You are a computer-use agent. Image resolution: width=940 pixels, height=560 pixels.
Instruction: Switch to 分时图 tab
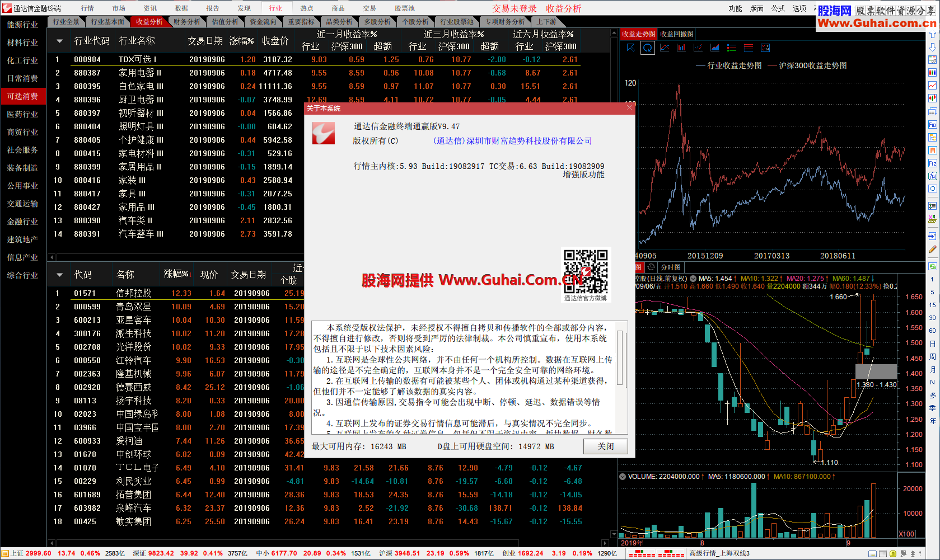671,267
